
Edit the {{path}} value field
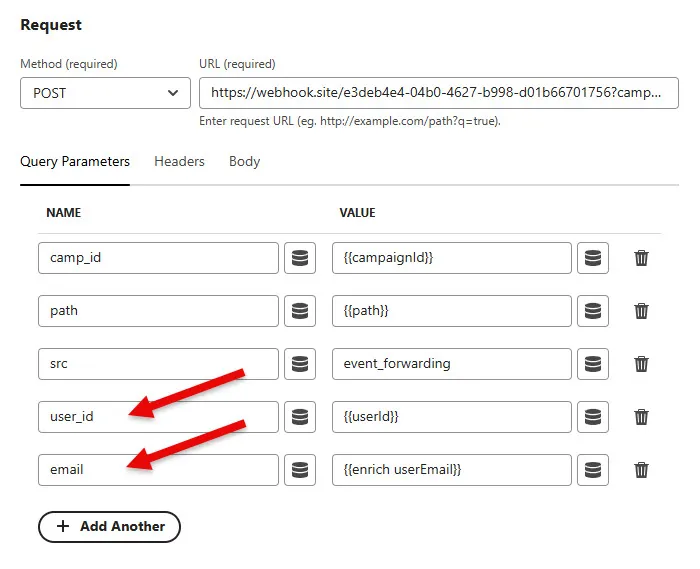(x=452, y=311)
